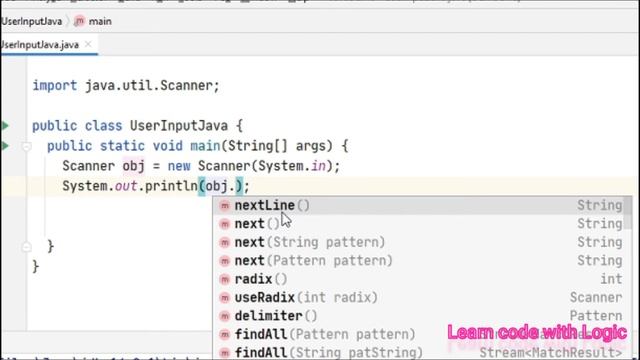
Task: Place cursor after obj. in println
Action: tap(236, 187)
